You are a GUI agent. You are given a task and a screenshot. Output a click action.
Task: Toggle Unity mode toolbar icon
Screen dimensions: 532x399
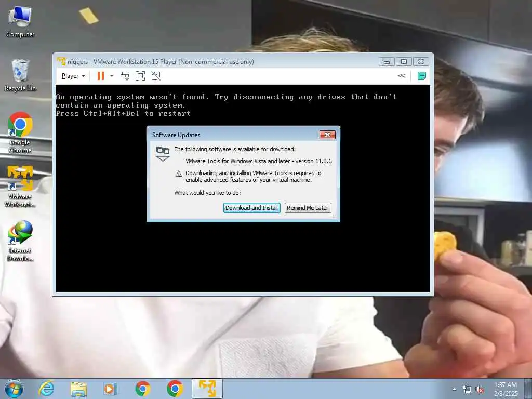click(156, 76)
